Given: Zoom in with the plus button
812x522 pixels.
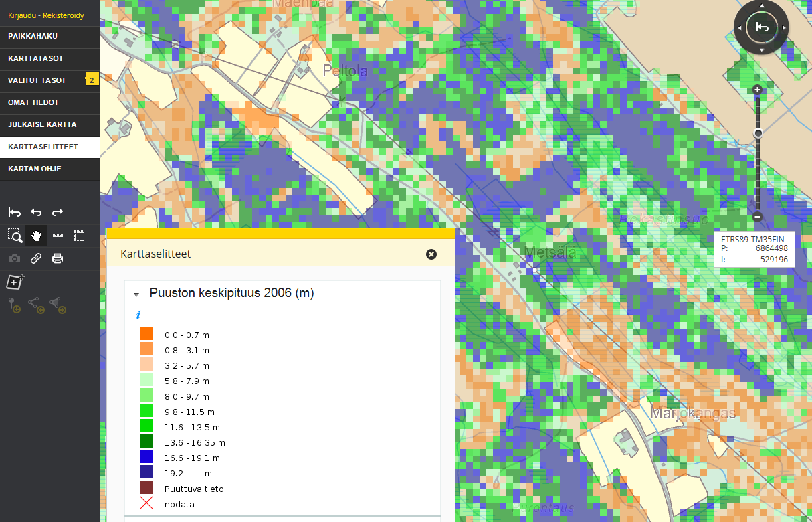Looking at the screenshot, I should point(758,90).
